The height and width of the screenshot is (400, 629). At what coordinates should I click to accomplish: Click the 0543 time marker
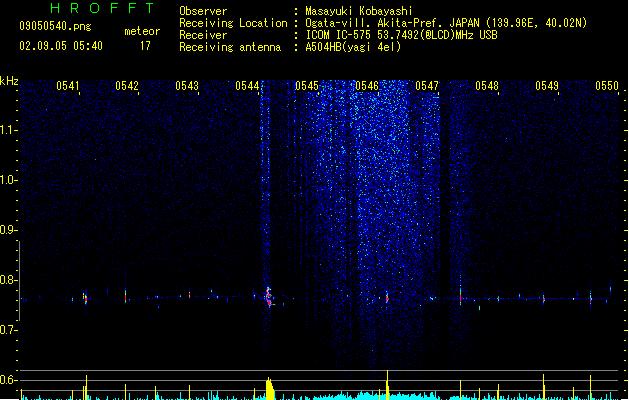click(187, 86)
